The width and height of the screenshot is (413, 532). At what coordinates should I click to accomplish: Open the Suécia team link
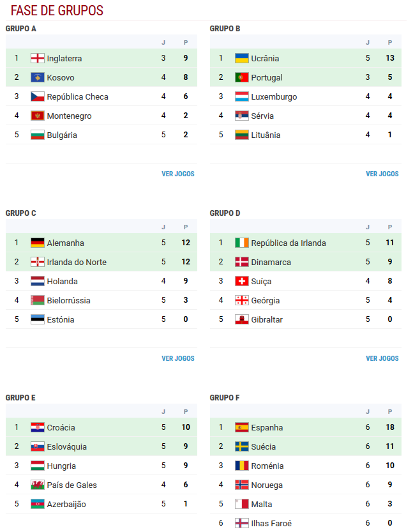tap(264, 447)
